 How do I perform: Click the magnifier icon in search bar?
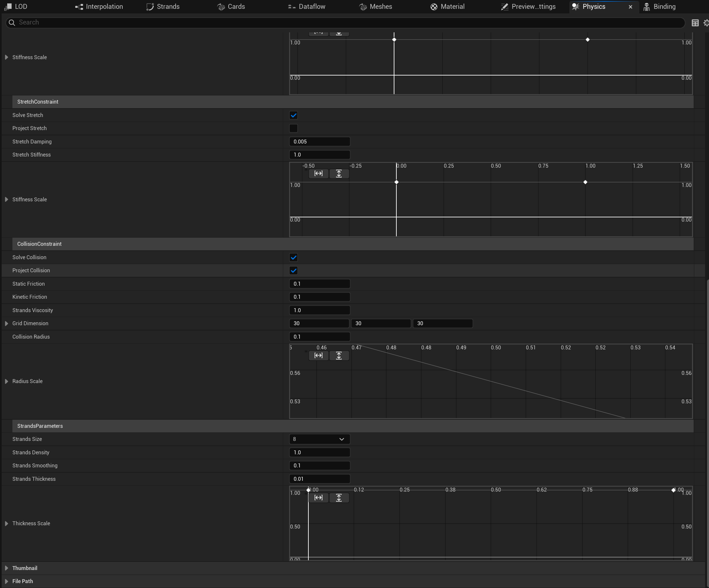(x=12, y=22)
